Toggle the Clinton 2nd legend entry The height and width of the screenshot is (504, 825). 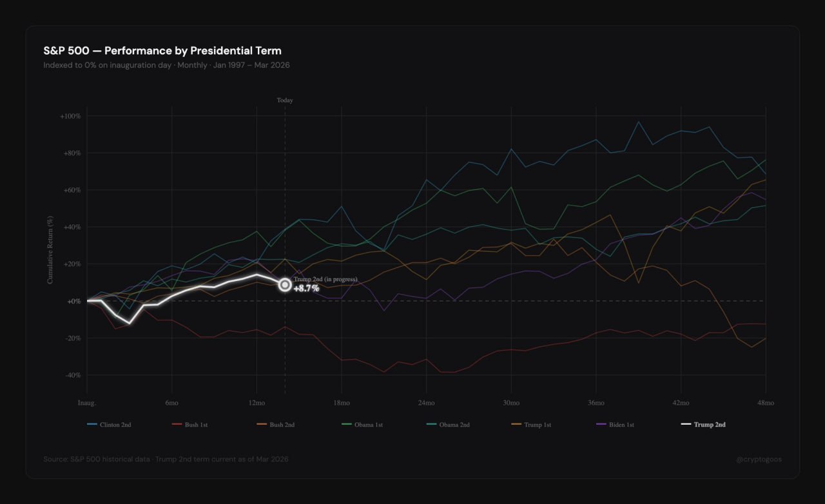click(109, 425)
